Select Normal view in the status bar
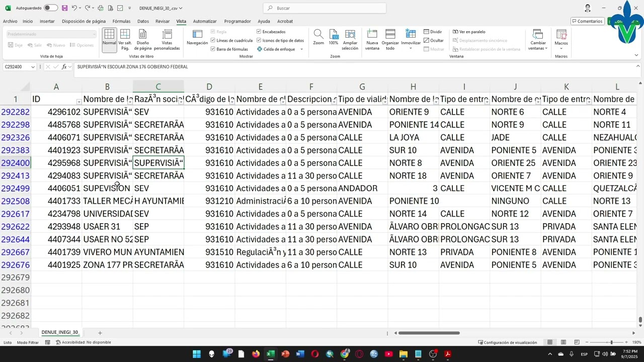 tap(550, 342)
